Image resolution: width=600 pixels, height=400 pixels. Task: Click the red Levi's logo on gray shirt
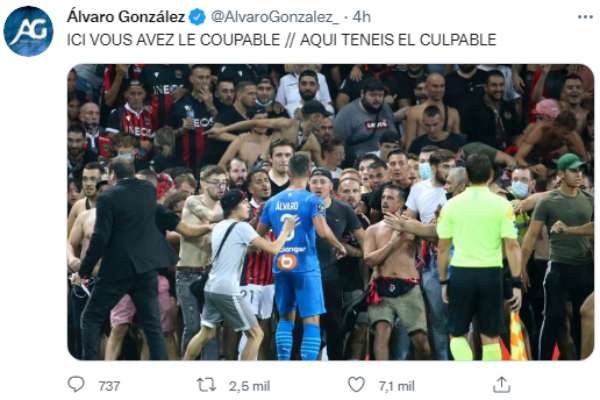point(377,125)
